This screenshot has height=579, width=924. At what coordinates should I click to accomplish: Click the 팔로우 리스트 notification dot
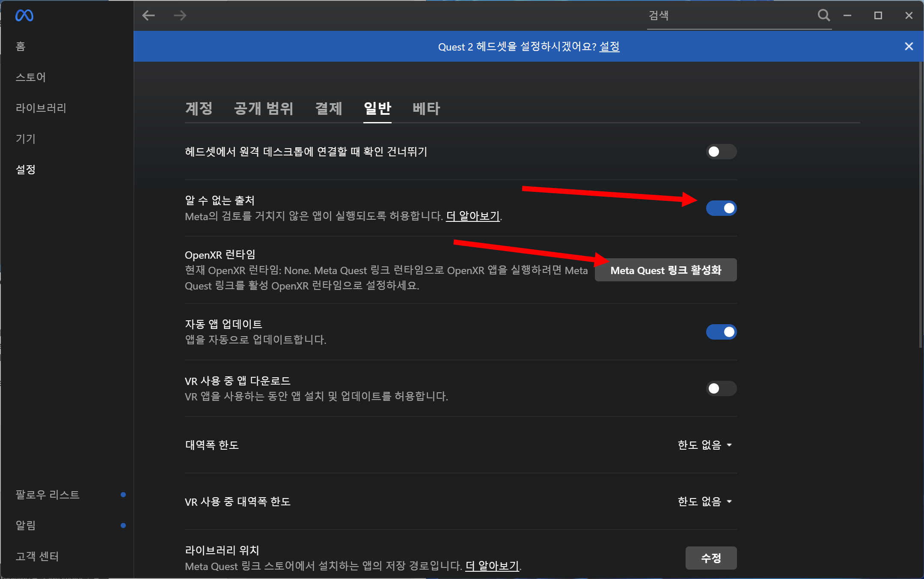point(123,495)
